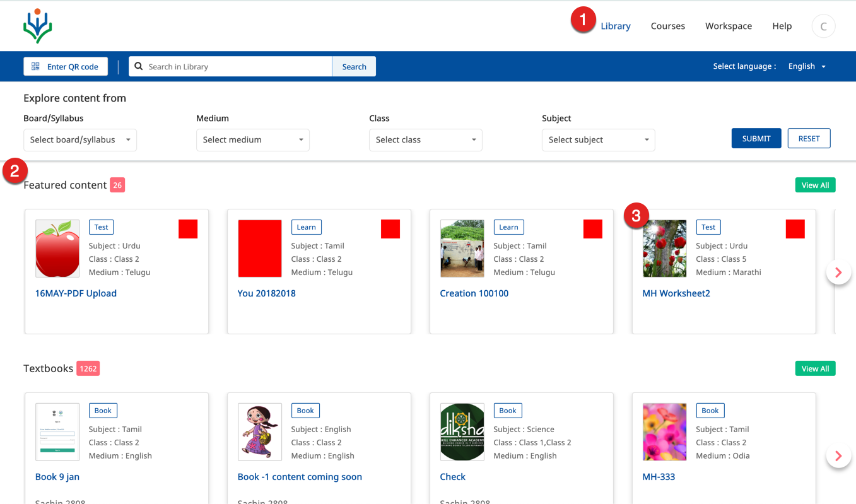Viewport: 856px width, 504px height.
Task: Expand the Select class dropdown
Action: pos(426,140)
